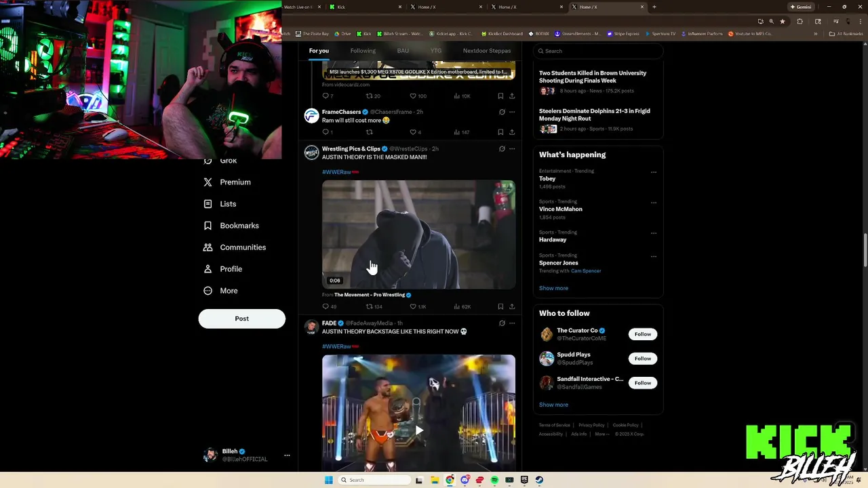The height and width of the screenshot is (488, 868).
Task: Like the FrameChasers post
Action: 413,132
